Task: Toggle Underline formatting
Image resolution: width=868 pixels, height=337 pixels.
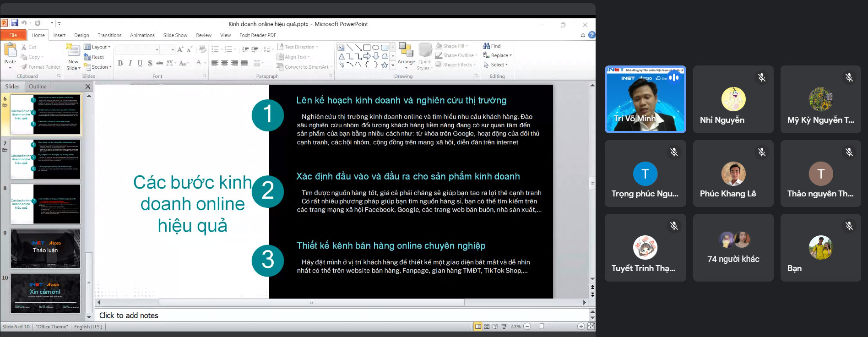Action: [140, 63]
